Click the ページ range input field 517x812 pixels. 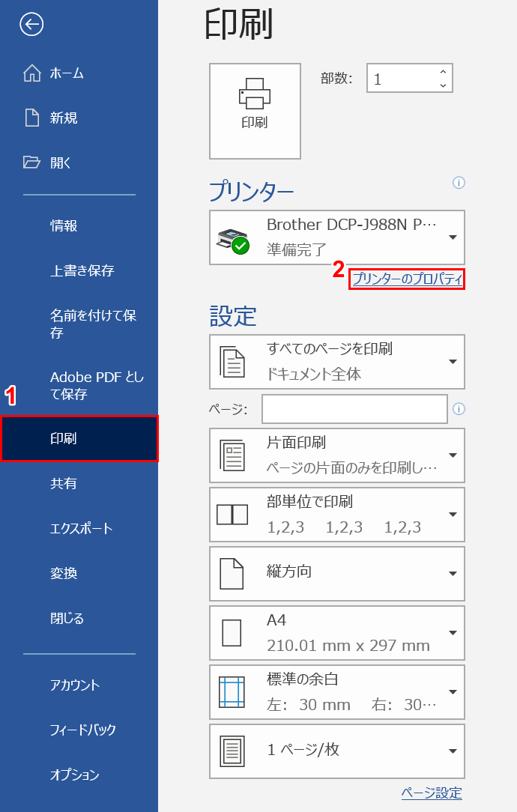pyautogui.click(x=355, y=409)
